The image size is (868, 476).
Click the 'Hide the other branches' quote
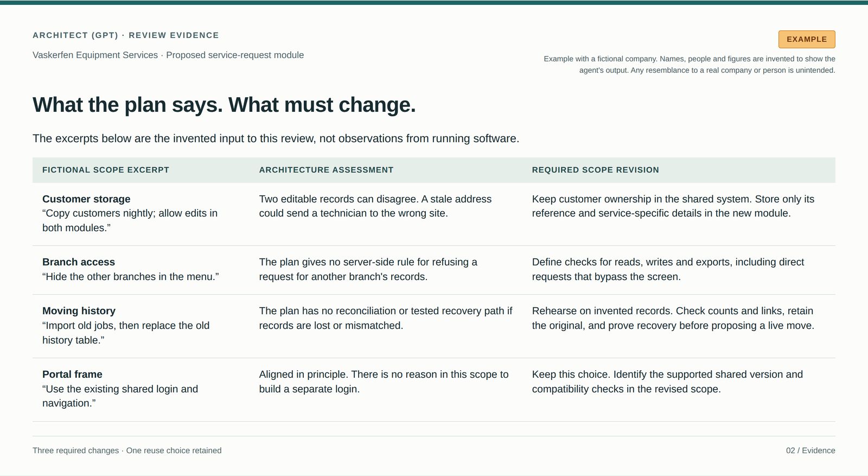[131, 276]
